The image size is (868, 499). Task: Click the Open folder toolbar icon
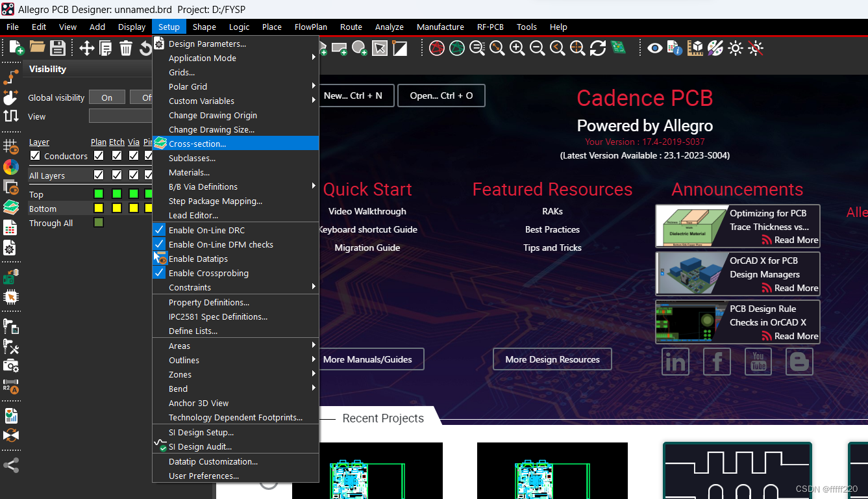tap(37, 47)
